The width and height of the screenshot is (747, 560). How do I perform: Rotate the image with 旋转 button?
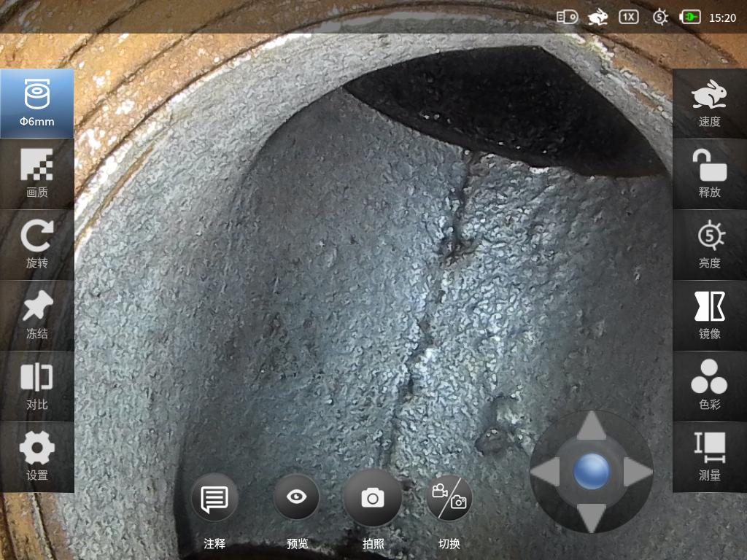(36, 244)
